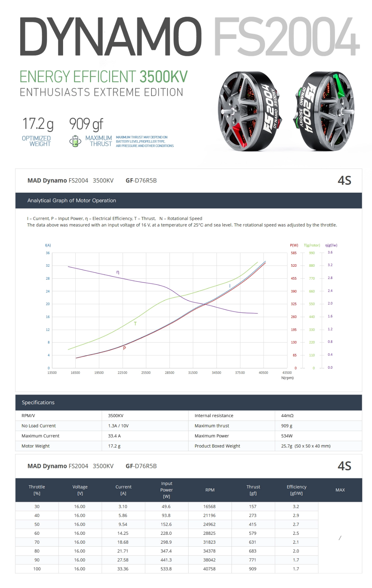Click the 585 tick on the P(W) axis
The height and width of the screenshot is (588, 372).
(294, 253)
